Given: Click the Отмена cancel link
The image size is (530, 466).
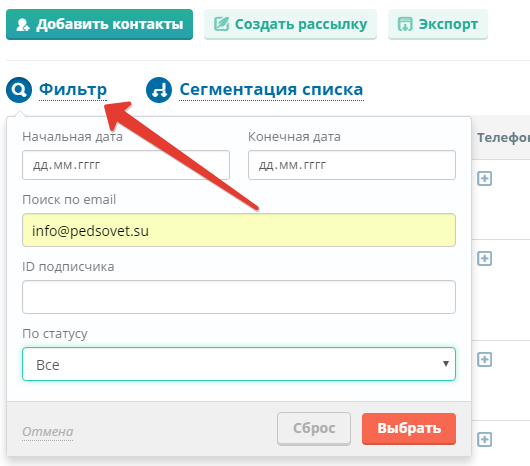Looking at the screenshot, I should pyautogui.click(x=48, y=432).
